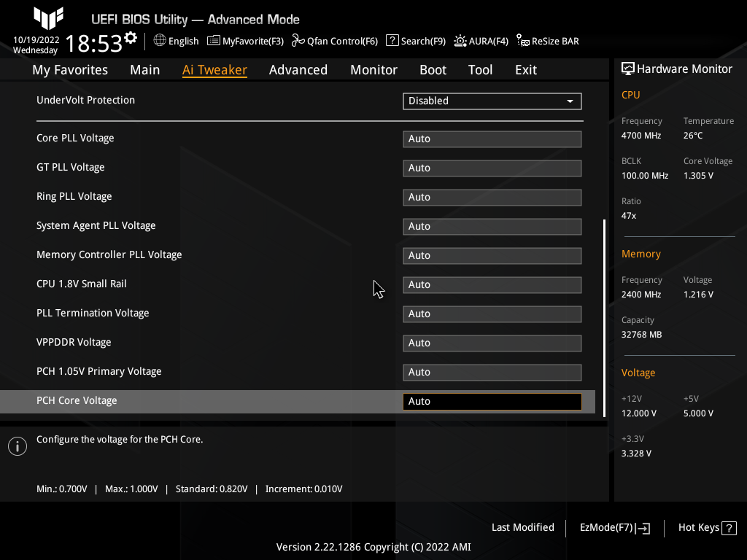Image resolution: width=747 pixels, height=560 pixels.
Task: Open the PCH Core Voltage selector
Action: pos(492,401)
